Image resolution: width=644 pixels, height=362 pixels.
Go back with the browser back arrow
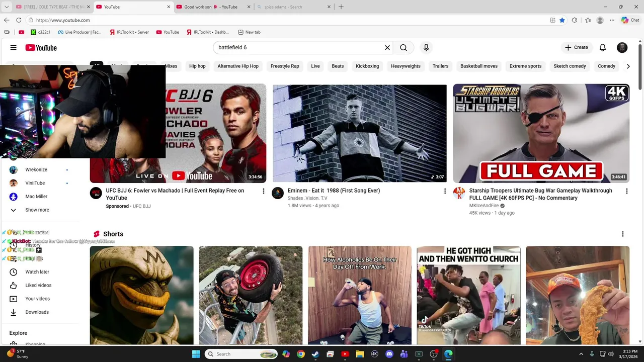click(x=7, y=20)
